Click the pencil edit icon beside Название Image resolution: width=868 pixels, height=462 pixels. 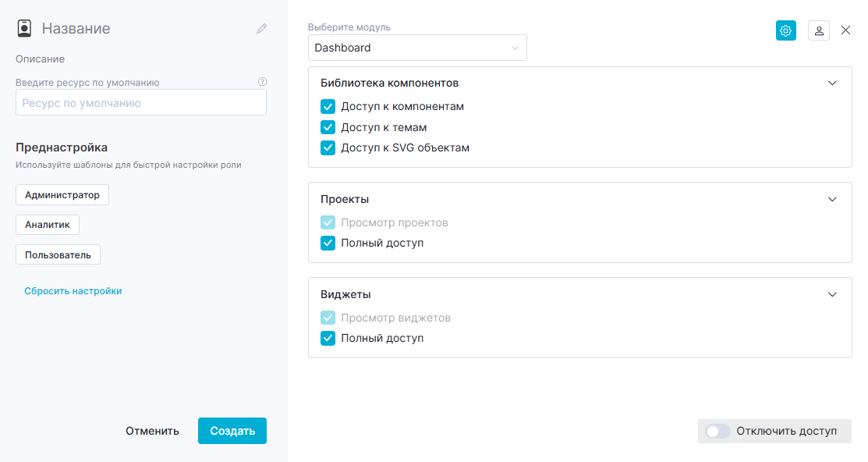tap(262, 28)
